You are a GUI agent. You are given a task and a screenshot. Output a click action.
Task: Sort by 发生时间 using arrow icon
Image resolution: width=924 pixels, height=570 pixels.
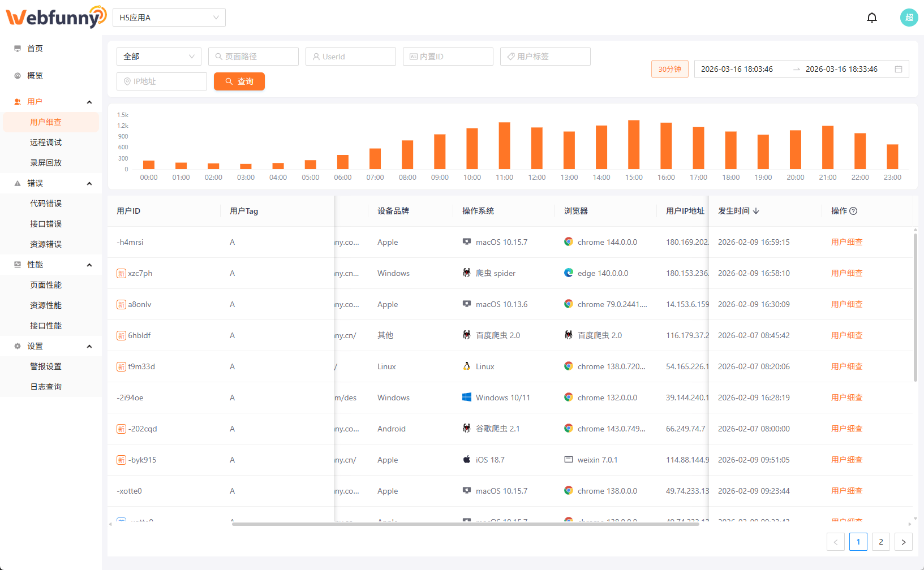click(756, 211)
